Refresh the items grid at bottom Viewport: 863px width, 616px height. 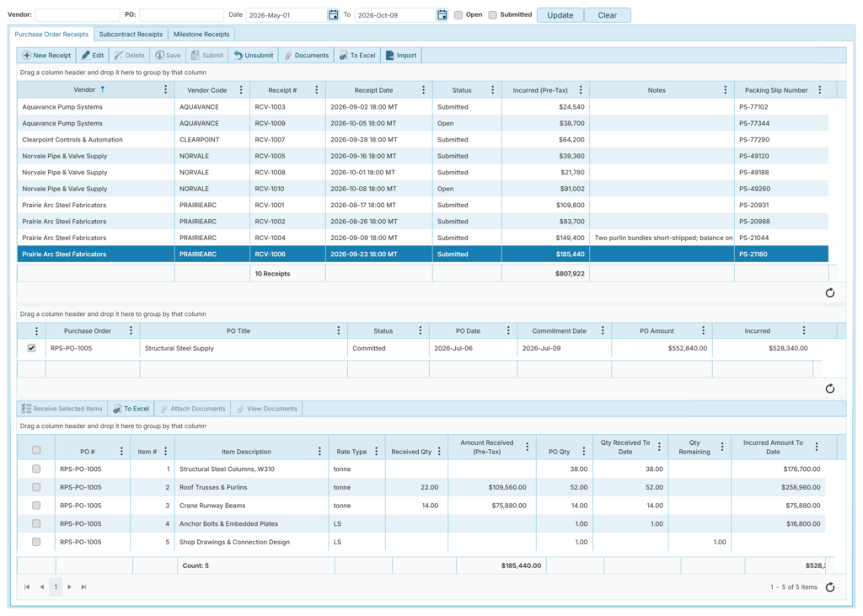pos(830,587)
